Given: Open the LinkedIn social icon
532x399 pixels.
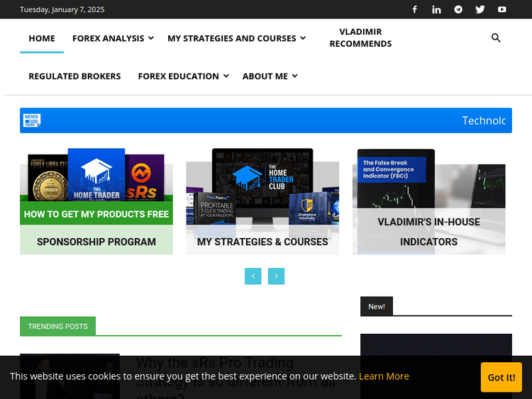Looking at the screenshot, I should tap(436, 9).
